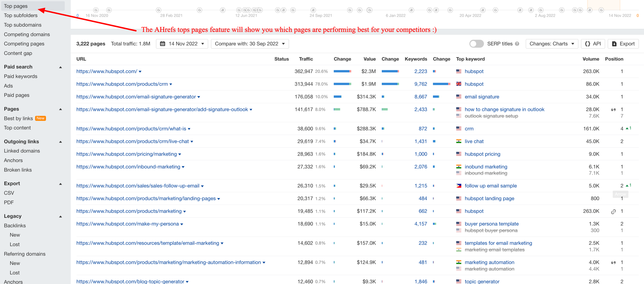The image size is (644, 284).
Task: Expand dropdown arrow next to hubspot.com/products/crm URL
Action: coord(171,85)
